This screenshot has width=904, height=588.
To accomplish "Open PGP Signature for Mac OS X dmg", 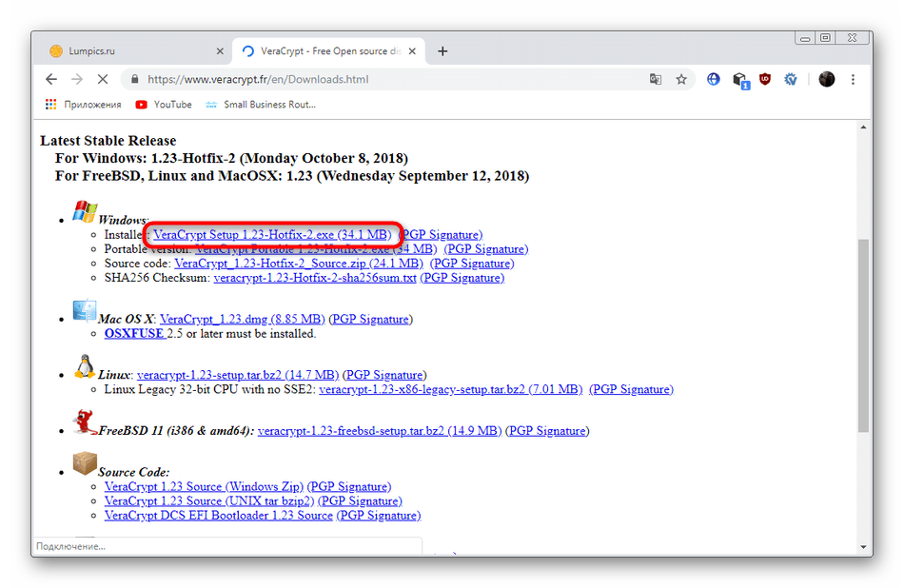I will coord(371,320).
